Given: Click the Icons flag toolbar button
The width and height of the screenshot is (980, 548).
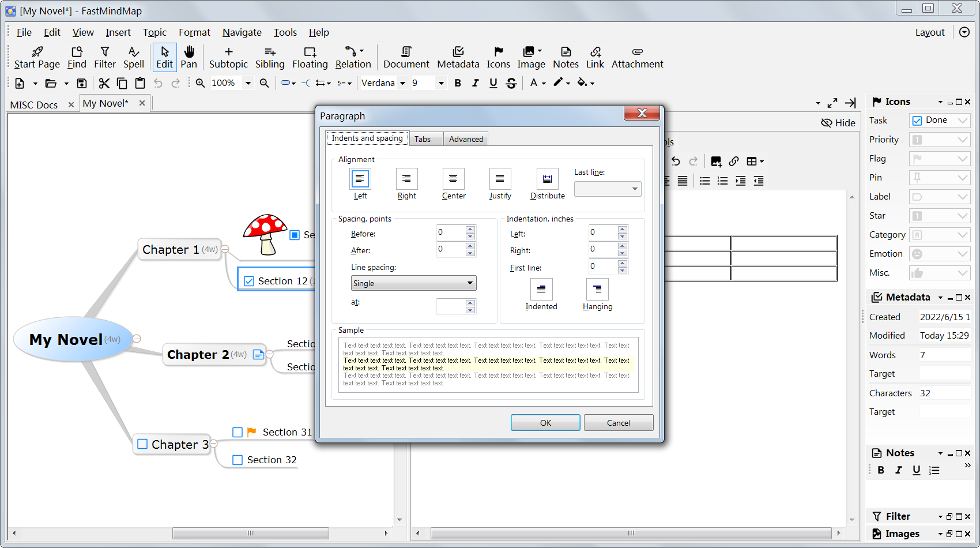Looking at the screenshot, I should [499, 58].
